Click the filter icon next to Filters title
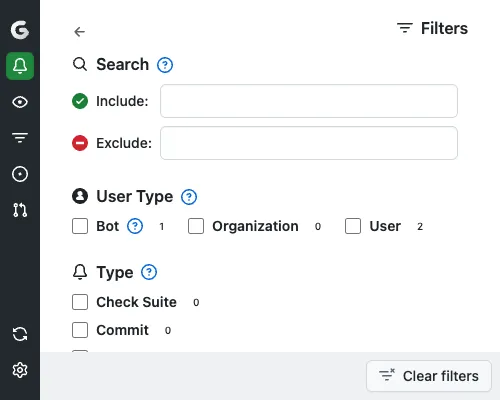500x400 pixels. (405, 28)
